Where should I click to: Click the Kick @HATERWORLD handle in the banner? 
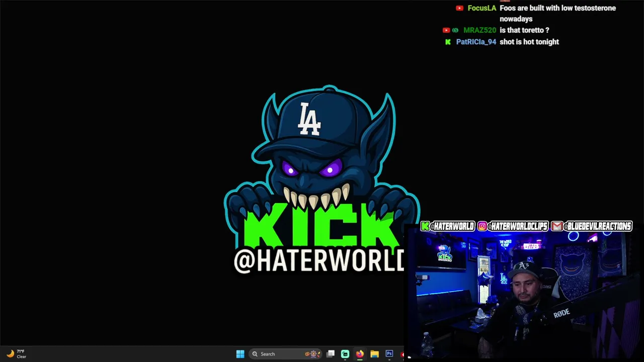pyautogui.click(x=453, y=226)
